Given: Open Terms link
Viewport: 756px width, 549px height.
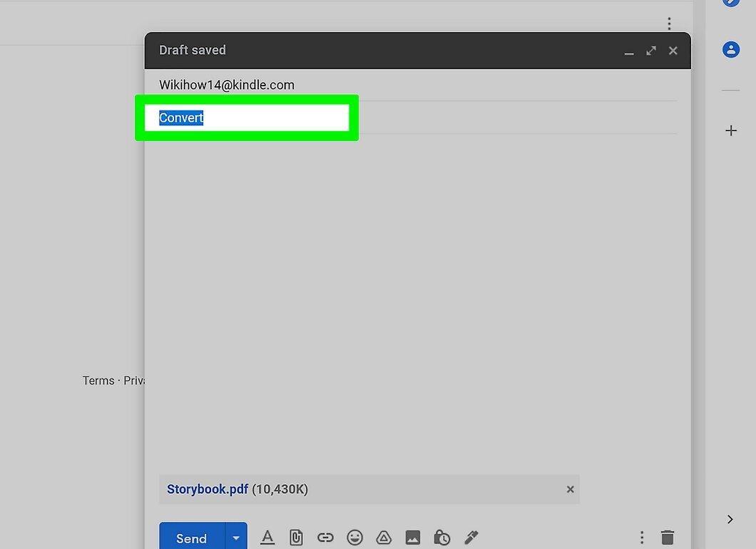Looking at the screenshot, I should coord(98,380).
